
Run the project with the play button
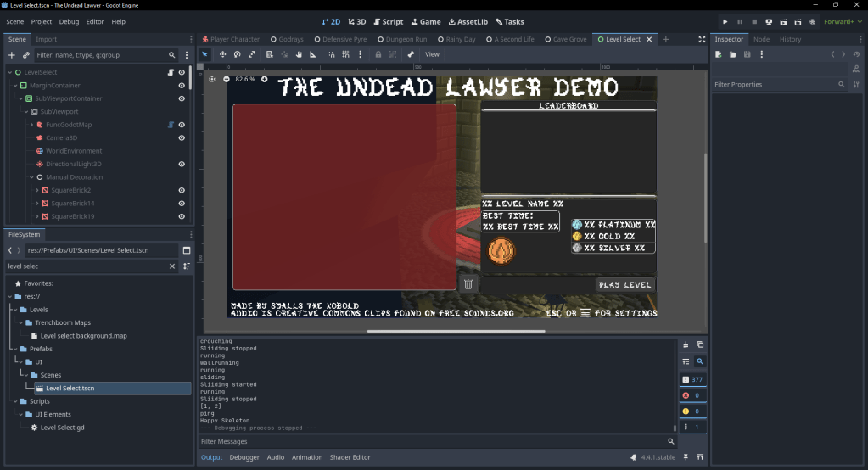[x=725, y=21]
